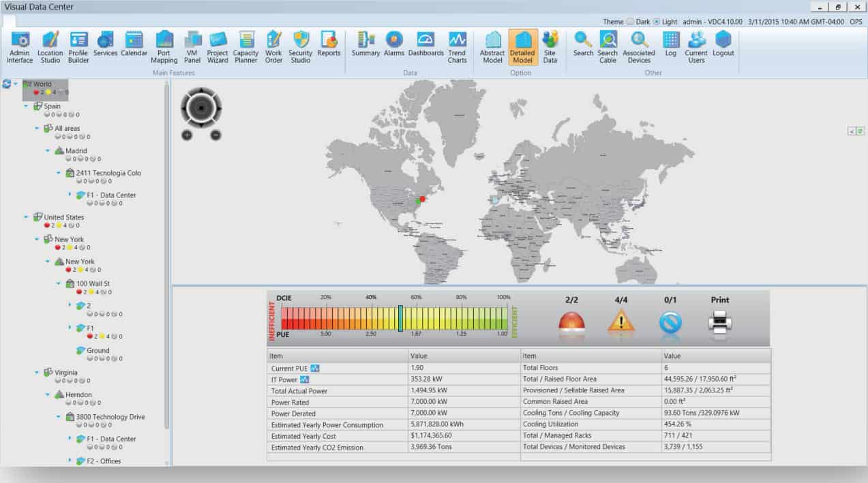Viewport: 868px width, 483px height.
Task: Collapse 3800 Technology Drive node
Action: (x=59, y=417)
